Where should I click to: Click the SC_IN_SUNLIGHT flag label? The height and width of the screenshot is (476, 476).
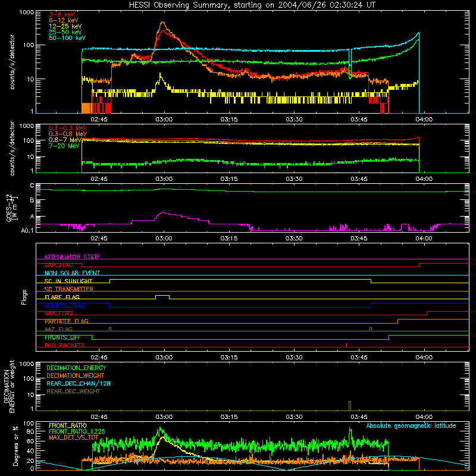[68, 281]
